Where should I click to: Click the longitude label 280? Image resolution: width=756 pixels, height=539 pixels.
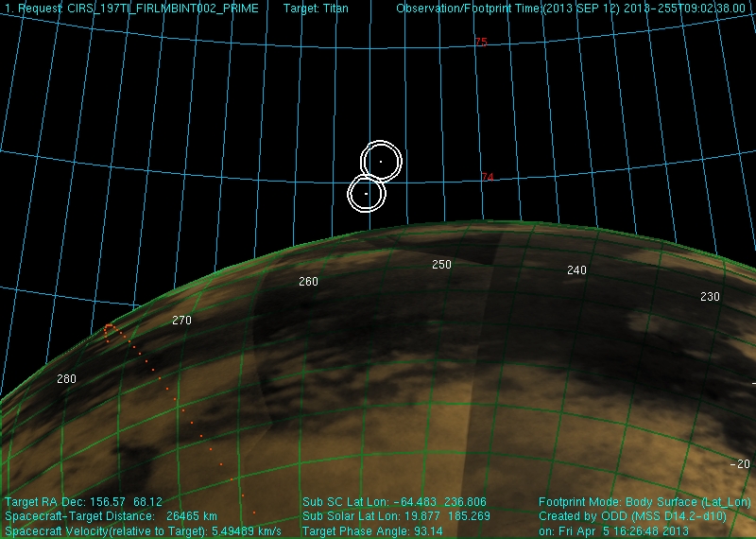click(66, 379)
